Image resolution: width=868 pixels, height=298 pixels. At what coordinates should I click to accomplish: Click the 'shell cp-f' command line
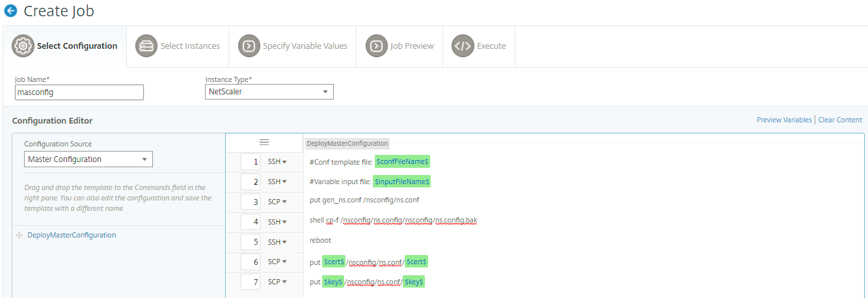pyautogui.click(x=393, y=221)
